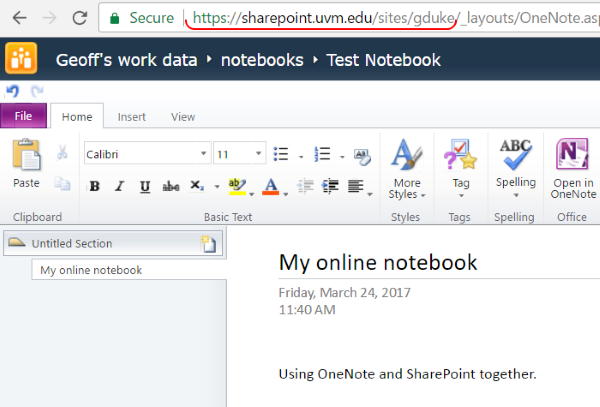Click the orange SharePoint site logo
600x407 pixels.
click(x=21, y=58)
